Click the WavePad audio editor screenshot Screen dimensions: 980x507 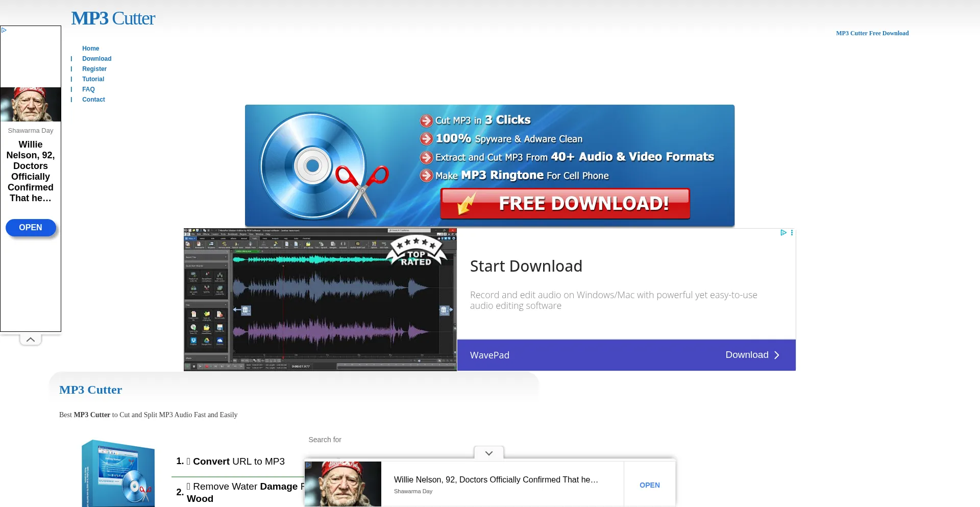320,300
